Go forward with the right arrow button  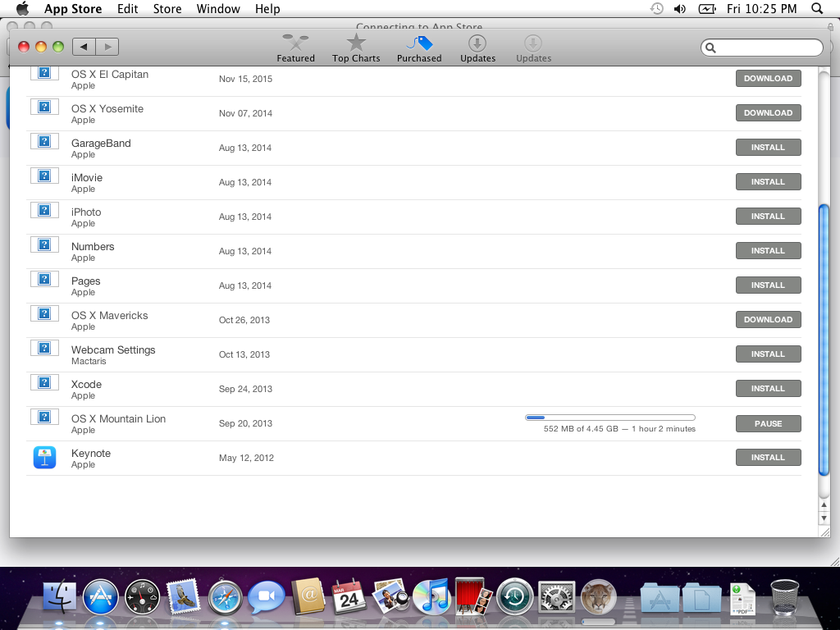pos(107,47)
